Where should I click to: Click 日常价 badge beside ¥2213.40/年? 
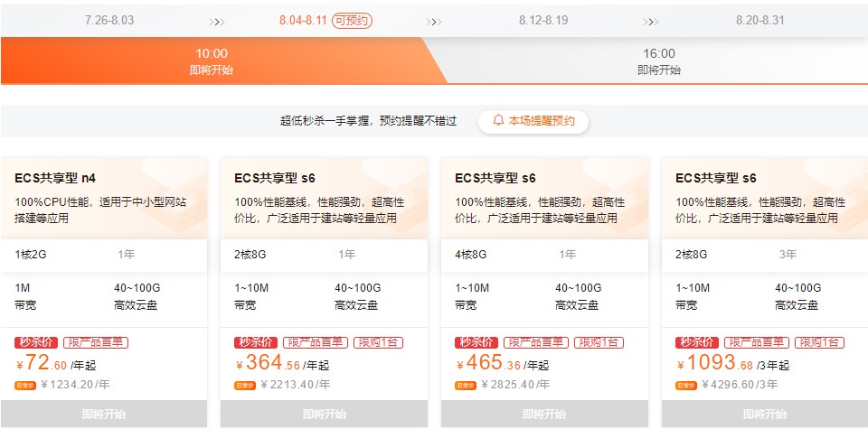(245, 386)
